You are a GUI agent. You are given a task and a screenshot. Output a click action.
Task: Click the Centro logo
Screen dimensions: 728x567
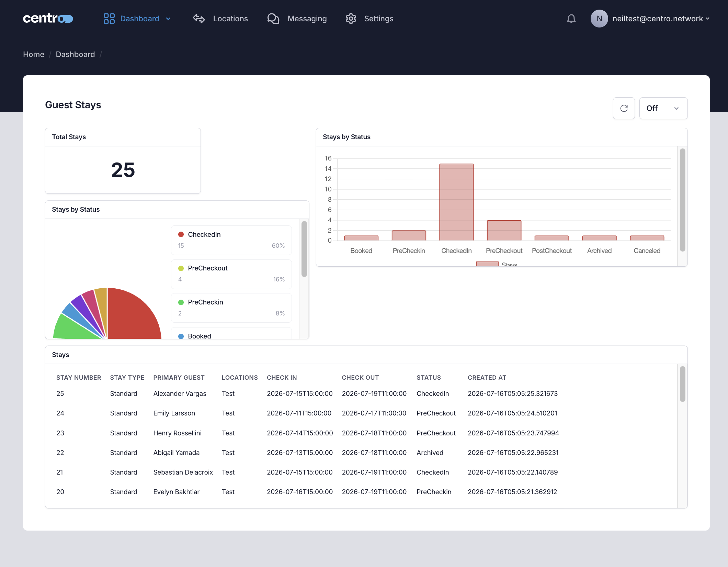click(48, 19)
